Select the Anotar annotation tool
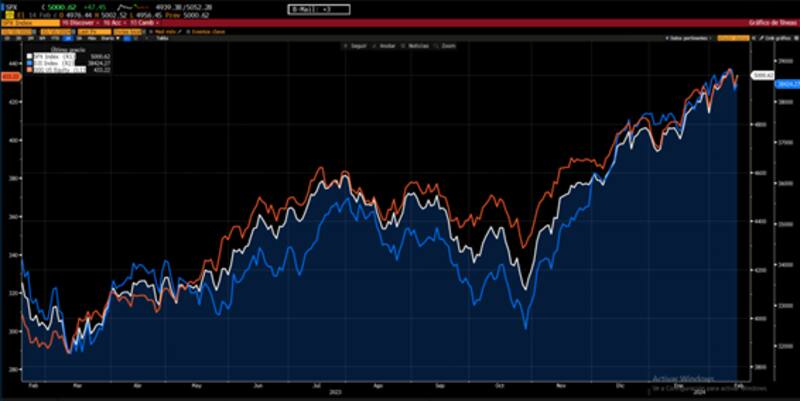The width and height of the screenshot is (800, 401). pos(384,46)
